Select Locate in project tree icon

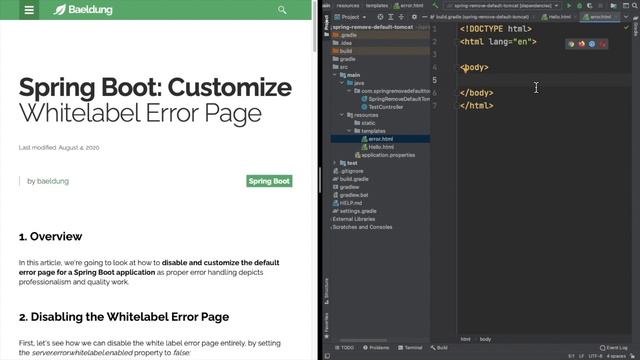[x=380, y=17]
